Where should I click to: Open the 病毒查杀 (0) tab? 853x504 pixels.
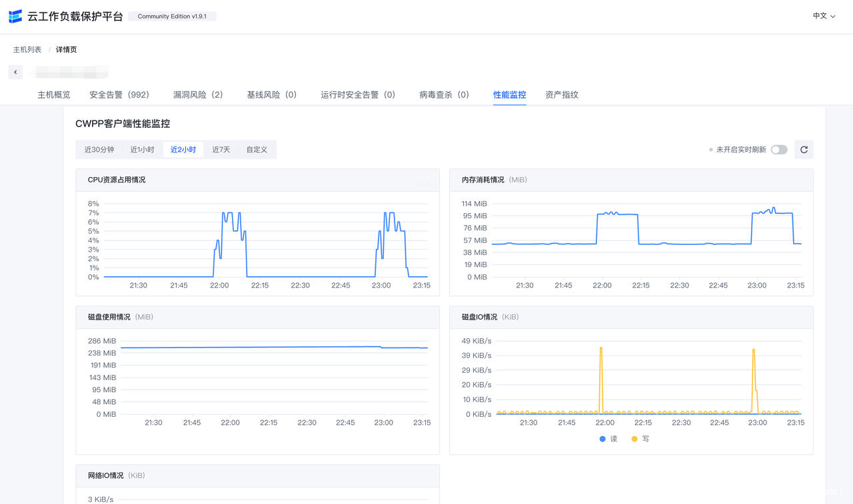(x=444, y=95)
